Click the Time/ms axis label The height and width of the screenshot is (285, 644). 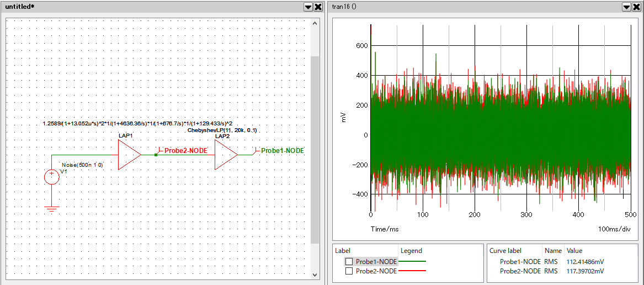pos(385,228)
